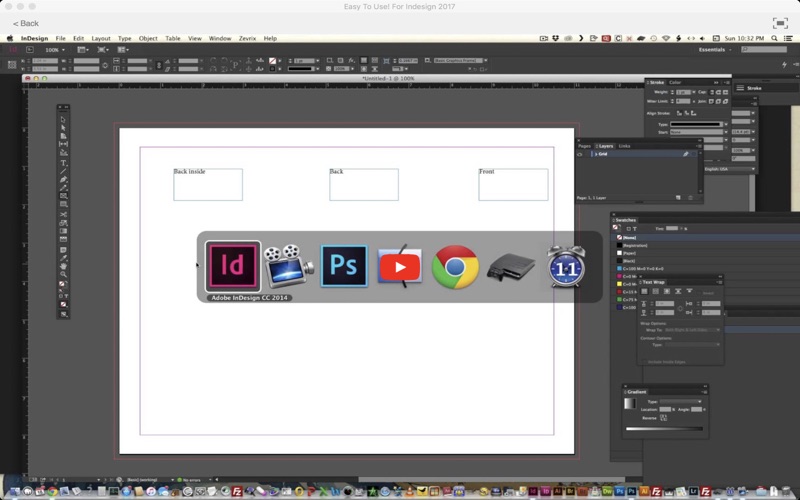
Task: Switch to the Color tab
Action: pos(675,82)
